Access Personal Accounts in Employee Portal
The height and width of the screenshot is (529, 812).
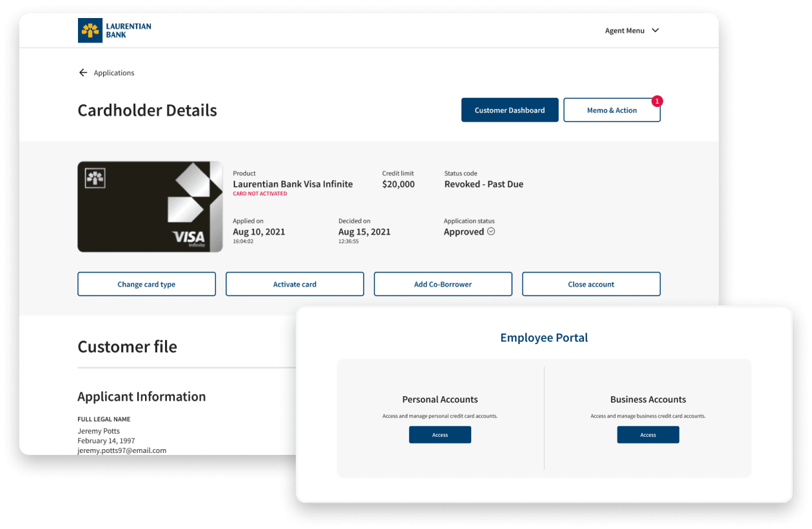[440, 435]
